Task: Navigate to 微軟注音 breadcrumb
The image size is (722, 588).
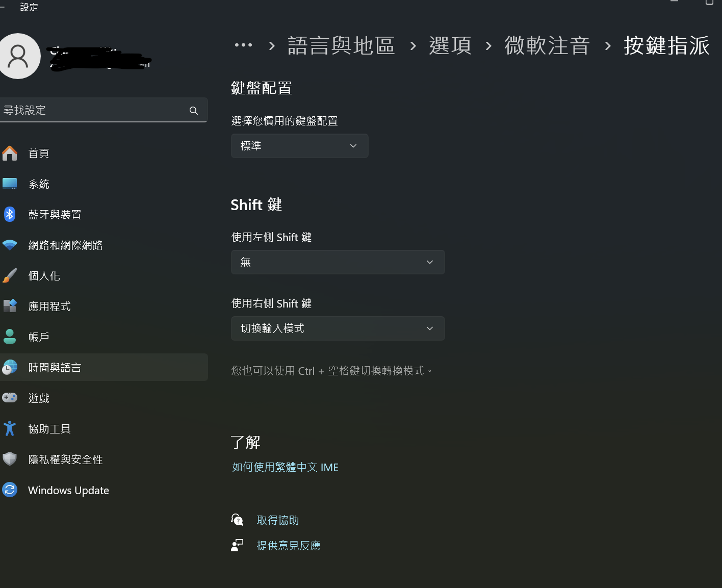Action: coord(547,45)
